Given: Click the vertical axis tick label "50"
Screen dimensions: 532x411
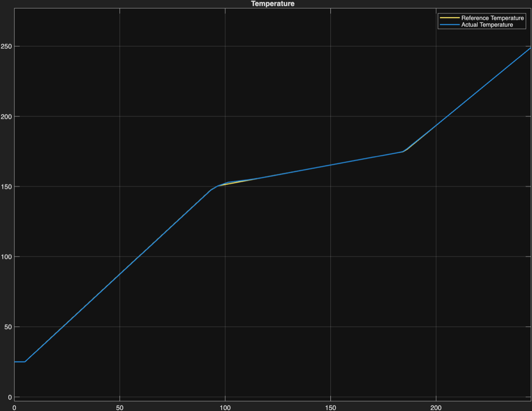Looking at the screenshot, I should 7,327.
